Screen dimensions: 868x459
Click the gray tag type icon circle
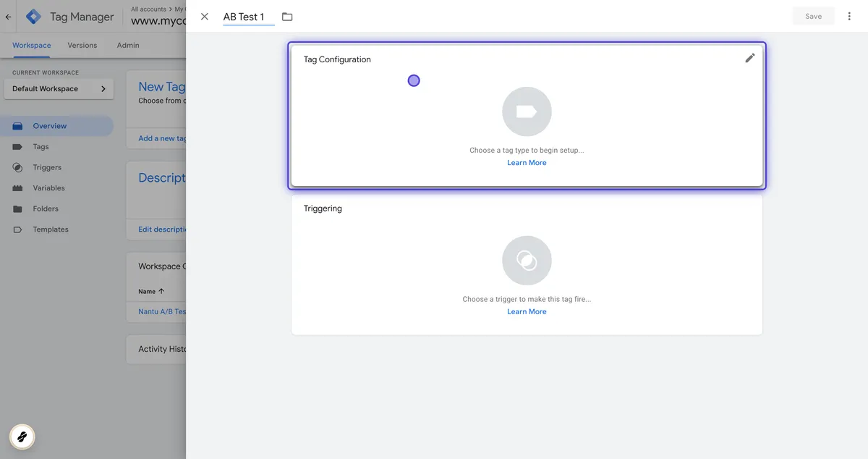point(527,111)
